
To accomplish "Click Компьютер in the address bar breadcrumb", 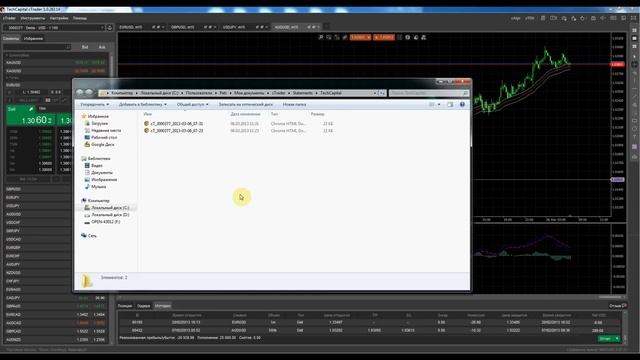I will [122, 93].
